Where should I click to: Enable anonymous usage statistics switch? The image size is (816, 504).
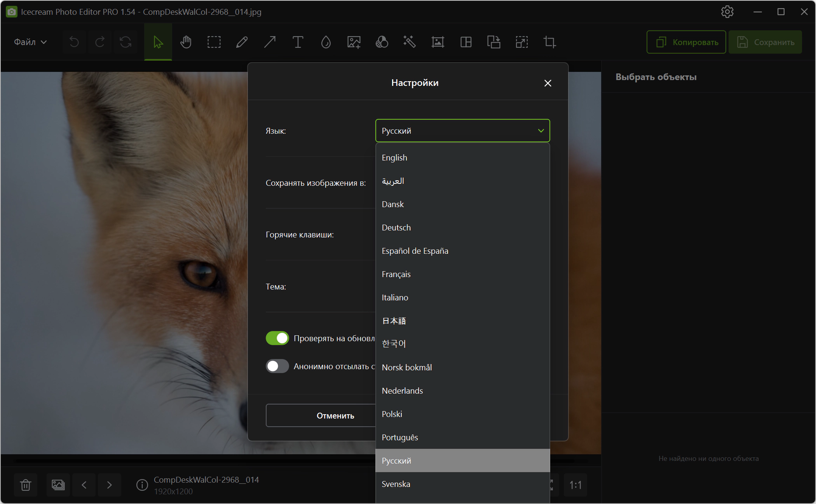(x=277, y=366)
